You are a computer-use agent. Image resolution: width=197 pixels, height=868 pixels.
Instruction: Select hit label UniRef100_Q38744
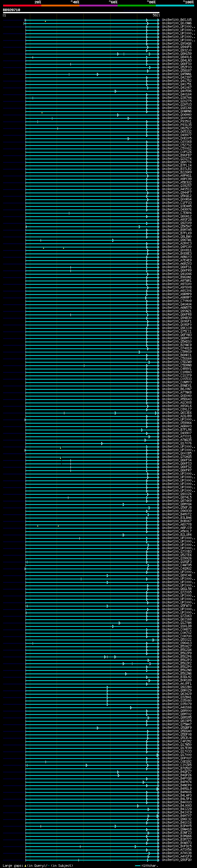tap(177, 98)
